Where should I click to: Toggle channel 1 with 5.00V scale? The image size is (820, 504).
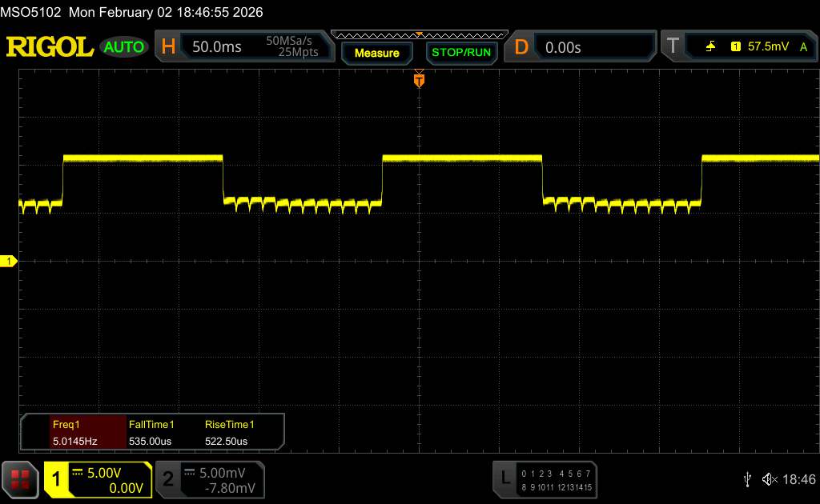(x=98, y=479)
